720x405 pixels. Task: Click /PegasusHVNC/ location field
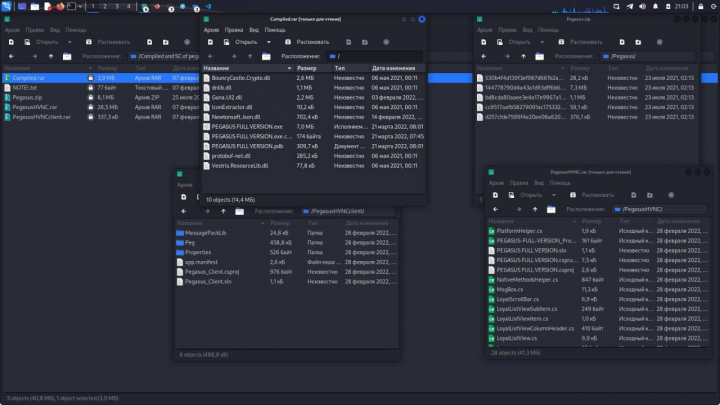[x=659, y=209]
